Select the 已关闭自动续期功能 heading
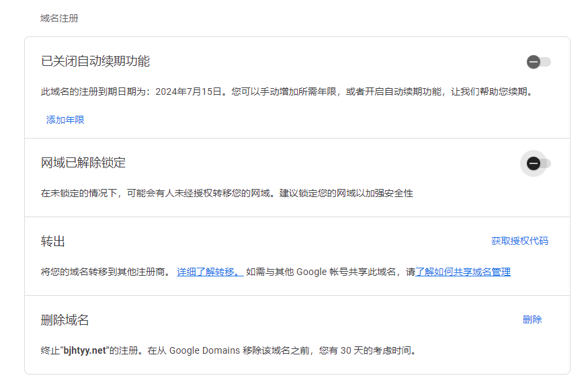588x386 pixels. click(95, 61)
